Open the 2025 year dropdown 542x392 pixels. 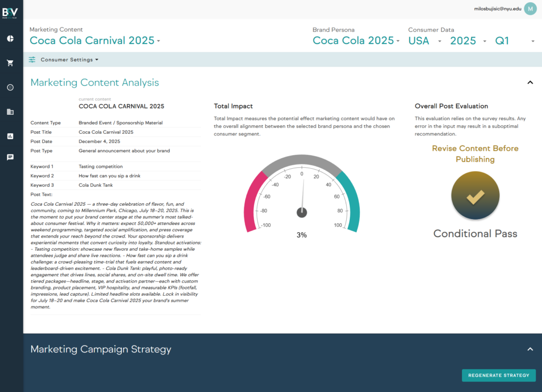point(468,41)
